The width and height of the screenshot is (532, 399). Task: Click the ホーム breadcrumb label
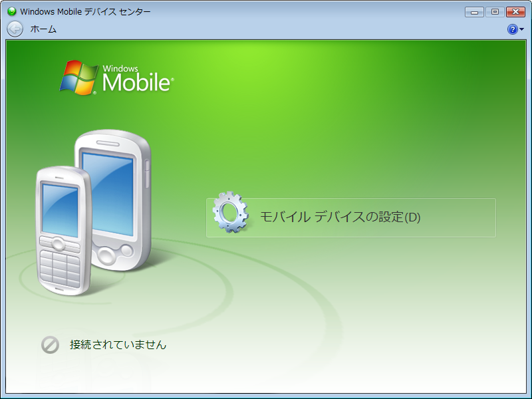pos(43,29)
